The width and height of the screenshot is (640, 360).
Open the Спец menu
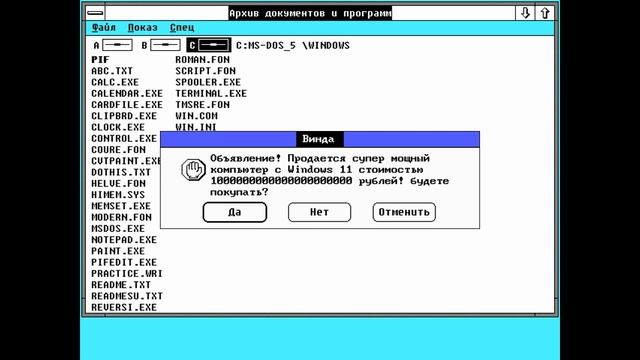coord(182,27)
